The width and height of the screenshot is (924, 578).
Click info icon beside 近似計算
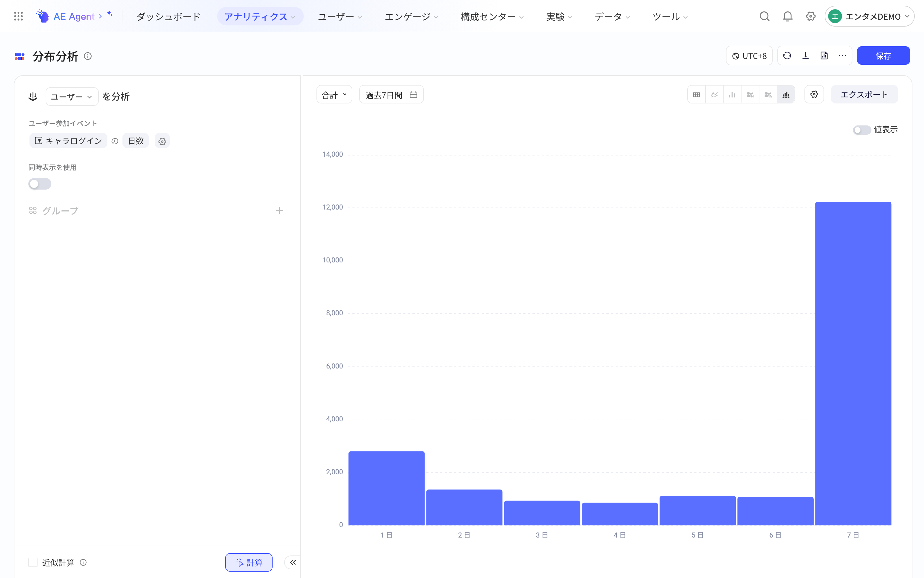(x=83, y=562)
